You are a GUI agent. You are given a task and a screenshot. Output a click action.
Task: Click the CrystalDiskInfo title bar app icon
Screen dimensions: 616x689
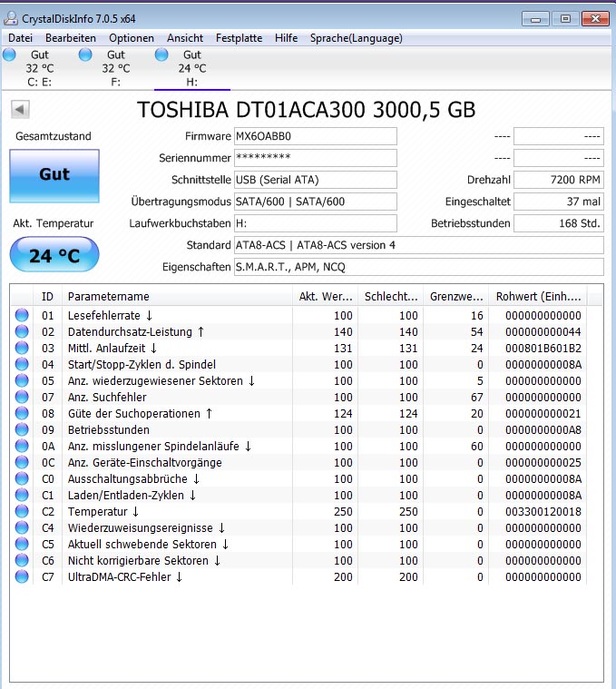11,18
